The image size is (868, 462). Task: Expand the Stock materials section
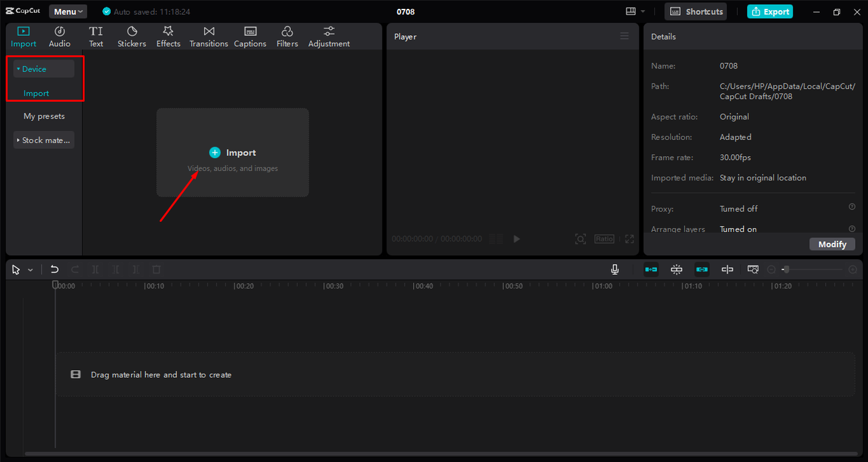click(44, 140)
